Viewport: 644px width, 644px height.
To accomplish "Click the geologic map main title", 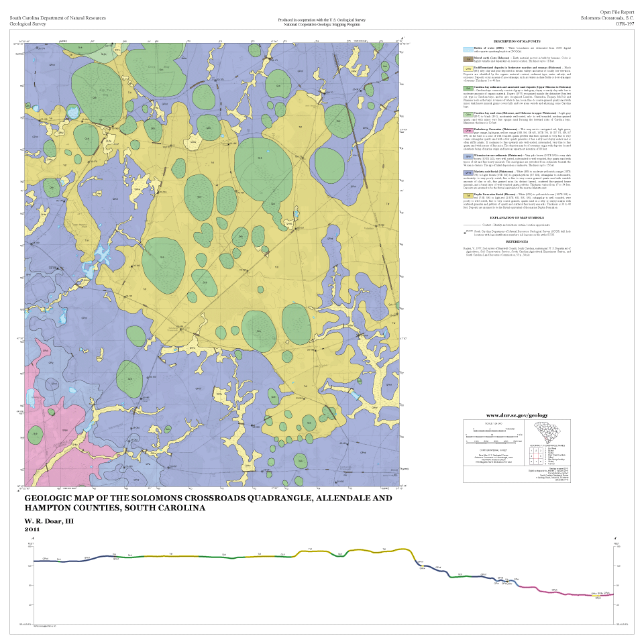I will click(x=208, y=504).
